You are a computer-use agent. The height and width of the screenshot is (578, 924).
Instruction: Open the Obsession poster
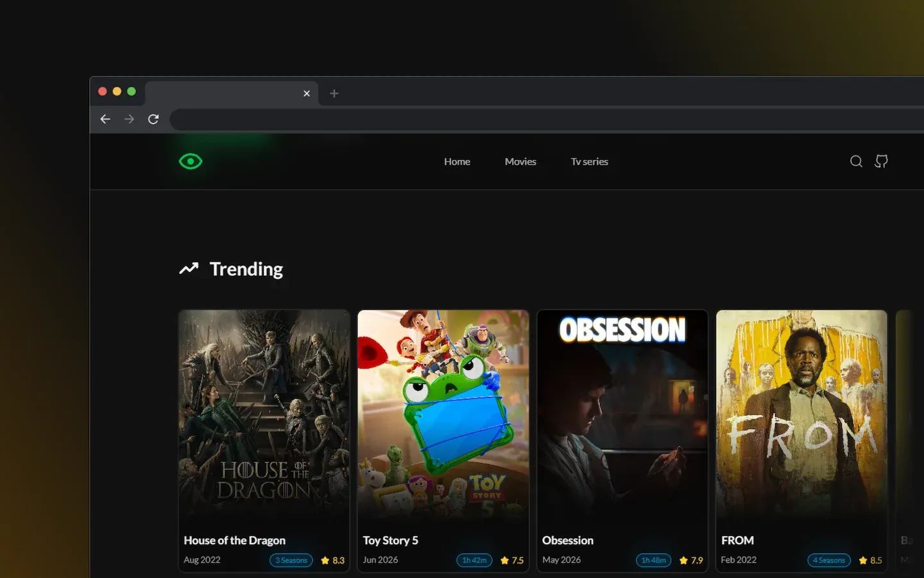[x=622, y=415]
